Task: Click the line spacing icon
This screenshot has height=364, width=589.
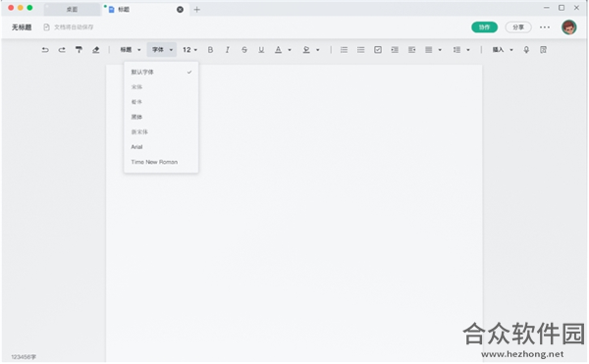Action: coord(456,49)
